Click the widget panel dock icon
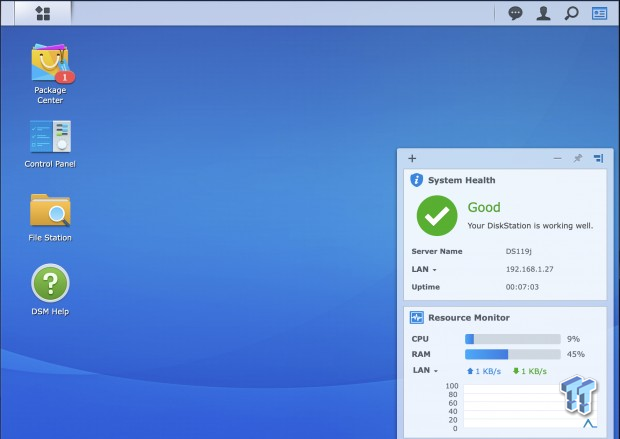This screenshot has width=620, height=439. click(598, 158)
